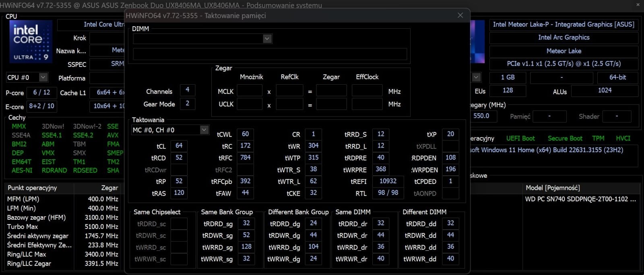Click the CR value 1

(313, 134)
